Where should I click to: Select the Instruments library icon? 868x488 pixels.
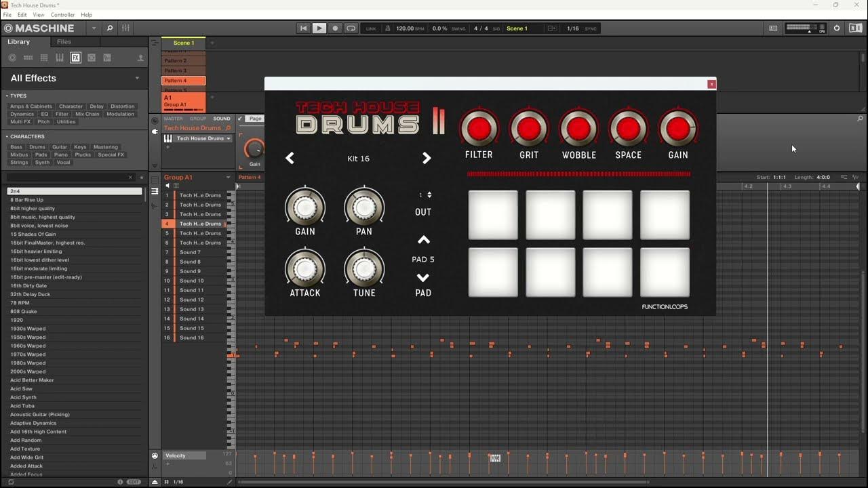pos(60,58)
